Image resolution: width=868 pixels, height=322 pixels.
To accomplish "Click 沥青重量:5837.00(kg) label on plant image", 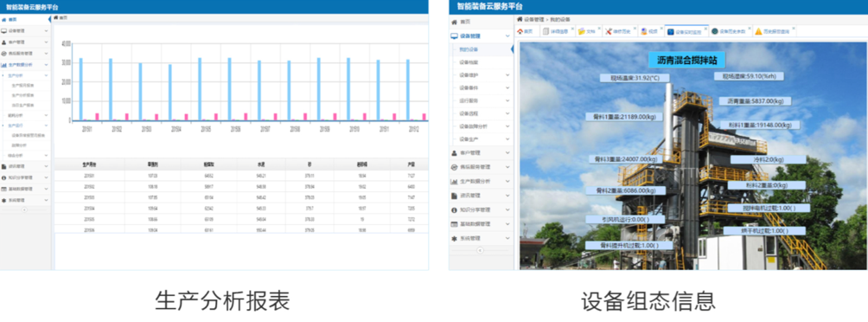I will (x=755, y=101).
